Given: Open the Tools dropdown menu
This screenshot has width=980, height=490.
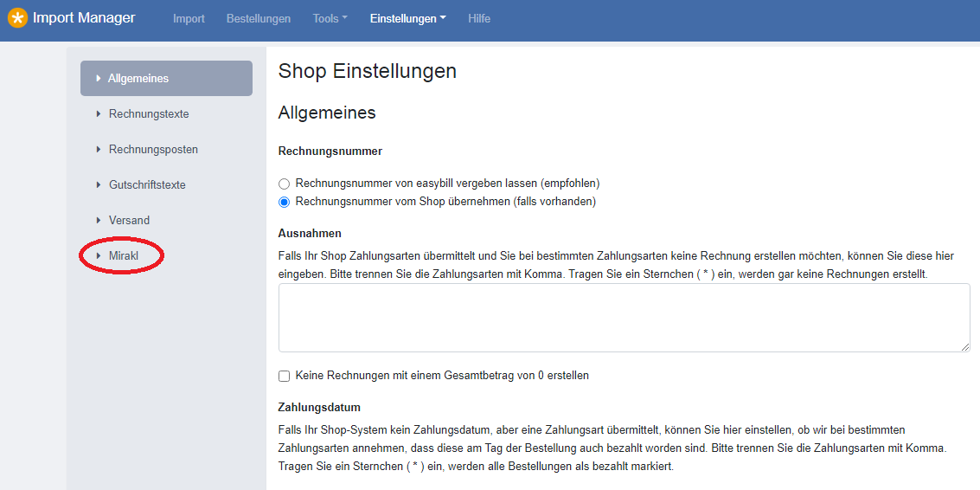Looking at the screenshot, I should (330, 19).
